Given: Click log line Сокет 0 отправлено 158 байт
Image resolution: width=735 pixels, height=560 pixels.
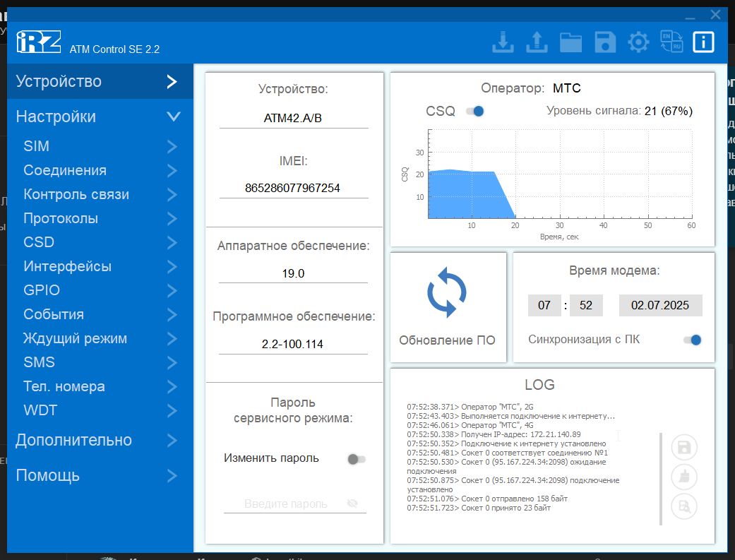Looking at the screenshot, I should coord(487,499).
